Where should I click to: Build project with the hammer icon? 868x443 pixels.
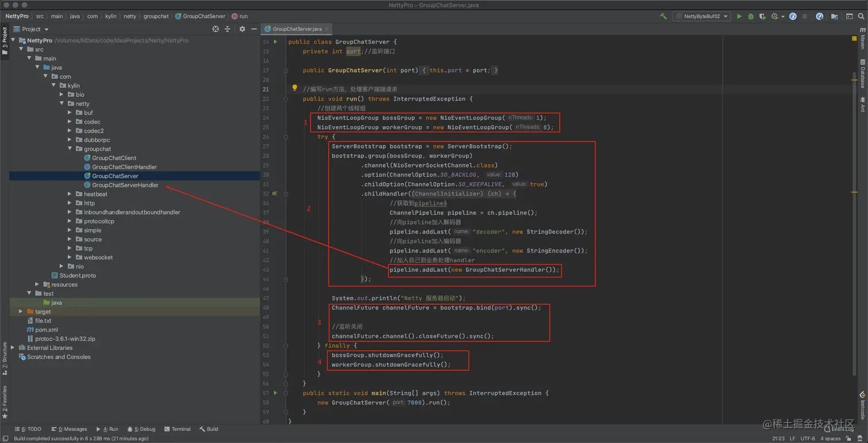click(x=664, y=17)
